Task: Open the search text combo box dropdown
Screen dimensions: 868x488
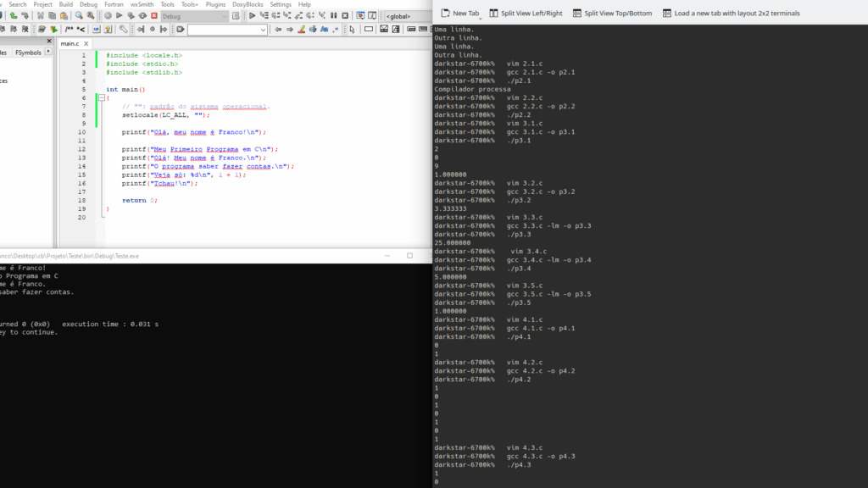Action: click(x=263, y=30)
